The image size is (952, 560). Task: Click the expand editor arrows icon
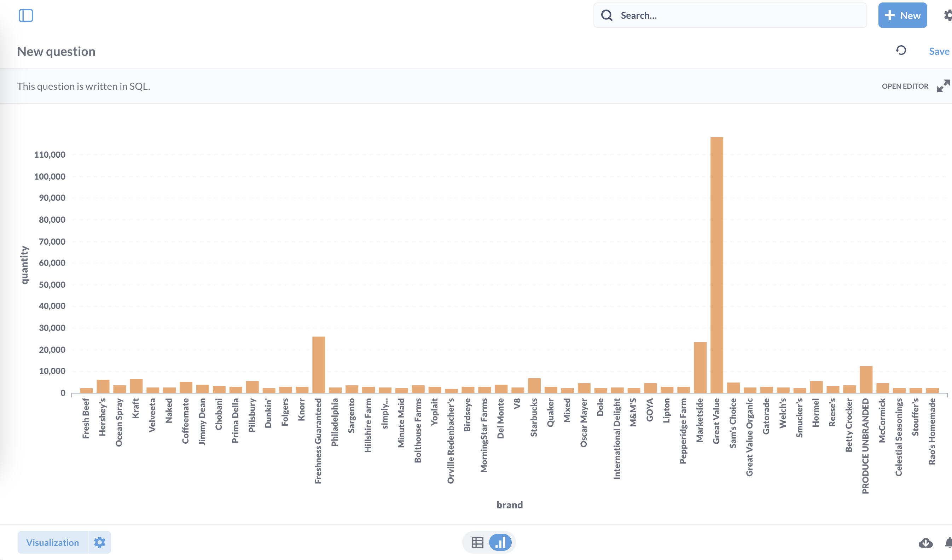tap(943, 86)
